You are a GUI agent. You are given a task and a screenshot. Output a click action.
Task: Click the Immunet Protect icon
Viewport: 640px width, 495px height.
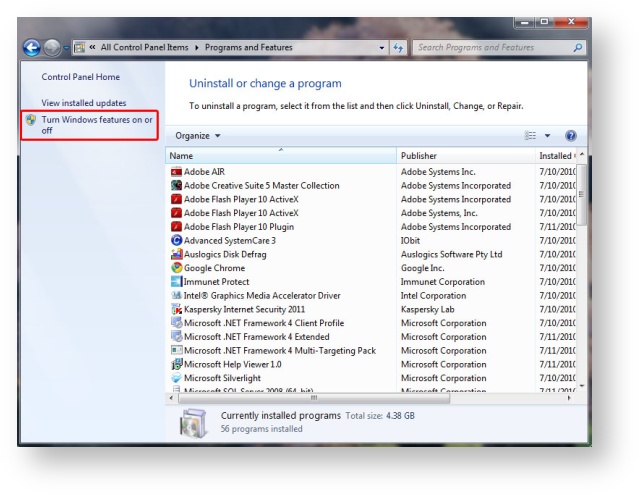point(178,282)
